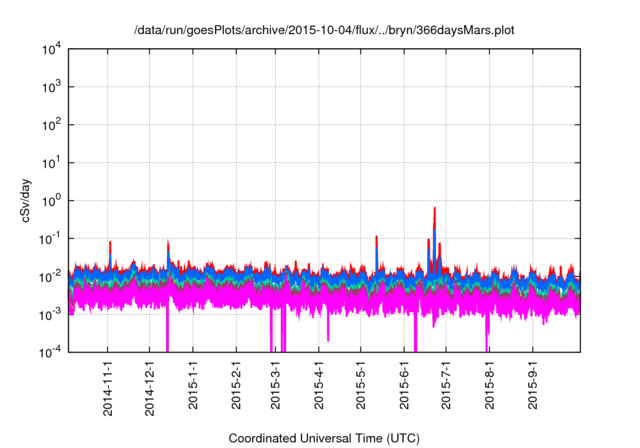Click the 10^-4 y-axis tick label
This screenshot has height=448, width=640.
point(49,353)
